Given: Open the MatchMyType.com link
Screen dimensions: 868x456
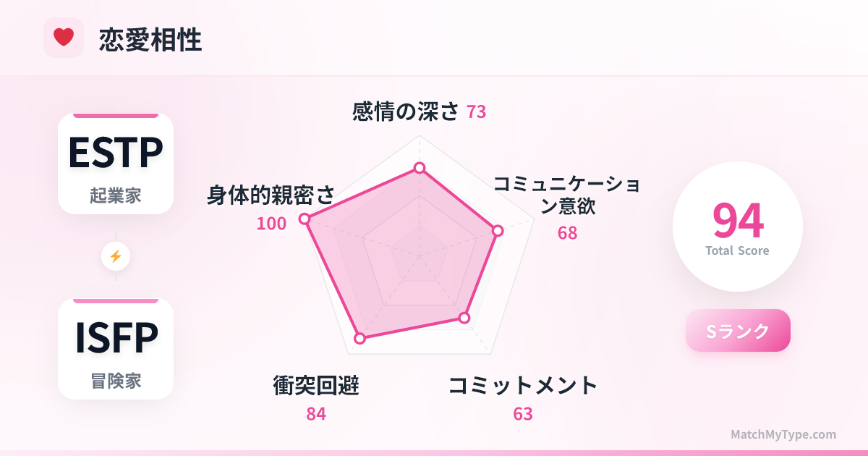Looking at the screenshot, I should (x=783, y=434).
